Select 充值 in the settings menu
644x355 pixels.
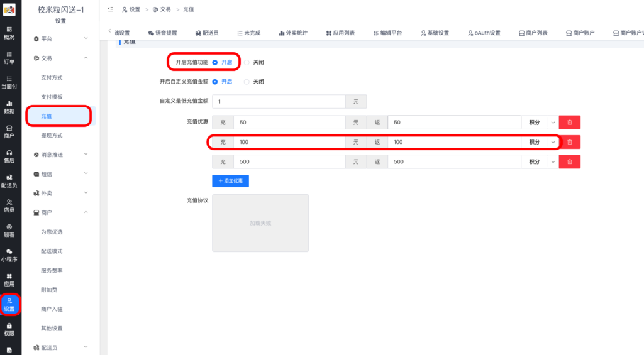47,116
